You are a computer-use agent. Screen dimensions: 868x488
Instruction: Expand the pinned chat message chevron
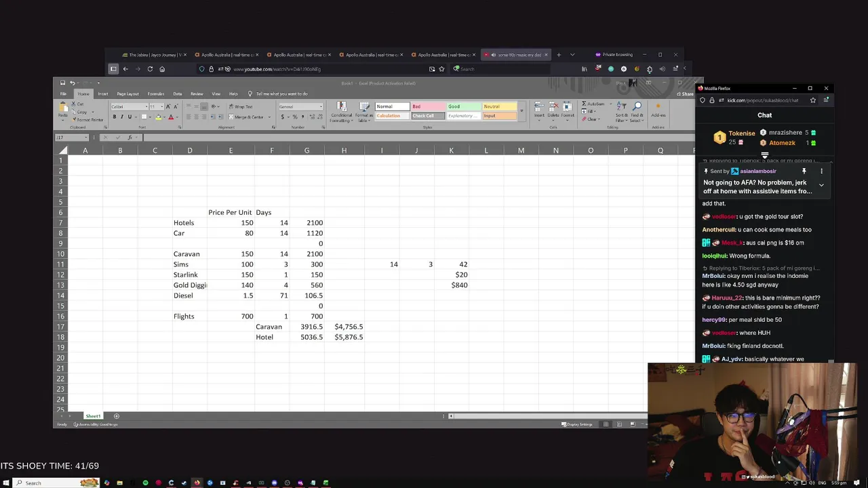click(x=821, y=185)
